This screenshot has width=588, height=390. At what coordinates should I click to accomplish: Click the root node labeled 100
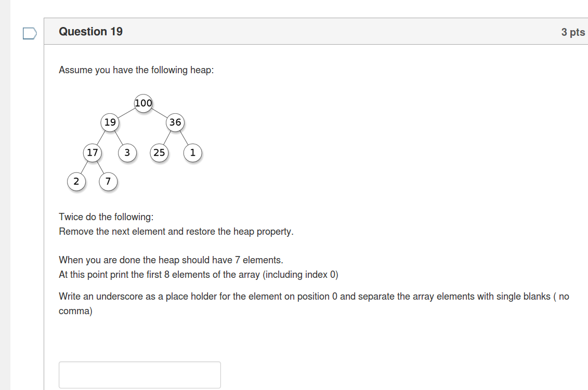(143, 103)
